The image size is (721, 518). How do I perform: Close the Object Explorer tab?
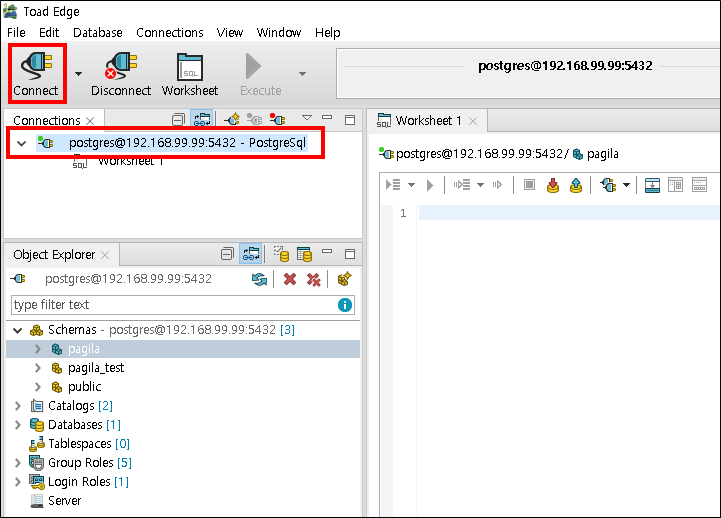click(x=105, y=255)
